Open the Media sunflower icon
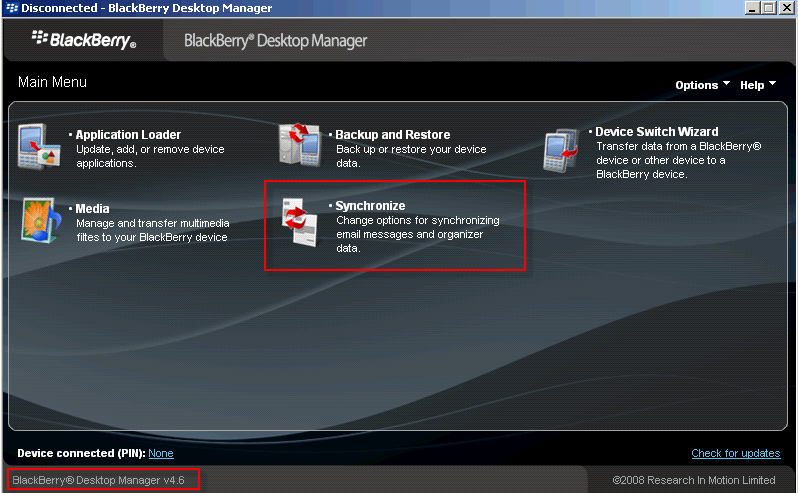Screen dimensions: 798x493 tap(40, 220)
